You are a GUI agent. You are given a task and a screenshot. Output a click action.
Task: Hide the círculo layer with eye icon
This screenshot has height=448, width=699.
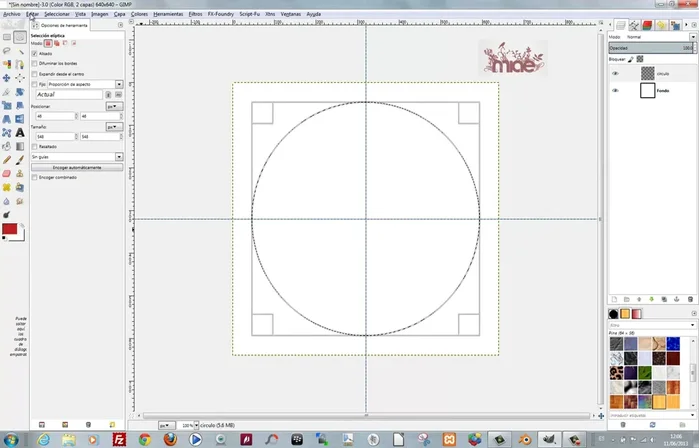[x=615, y=73]
